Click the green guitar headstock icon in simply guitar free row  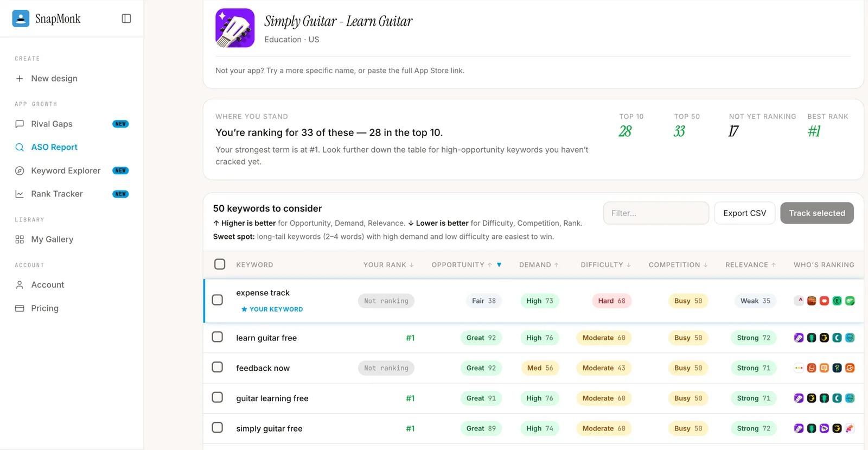812,428
